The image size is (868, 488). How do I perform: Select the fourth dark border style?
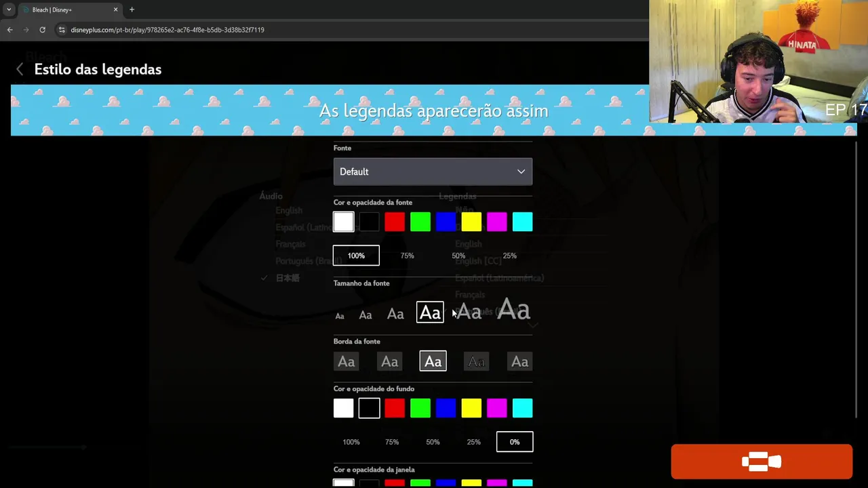pos(476,361)
